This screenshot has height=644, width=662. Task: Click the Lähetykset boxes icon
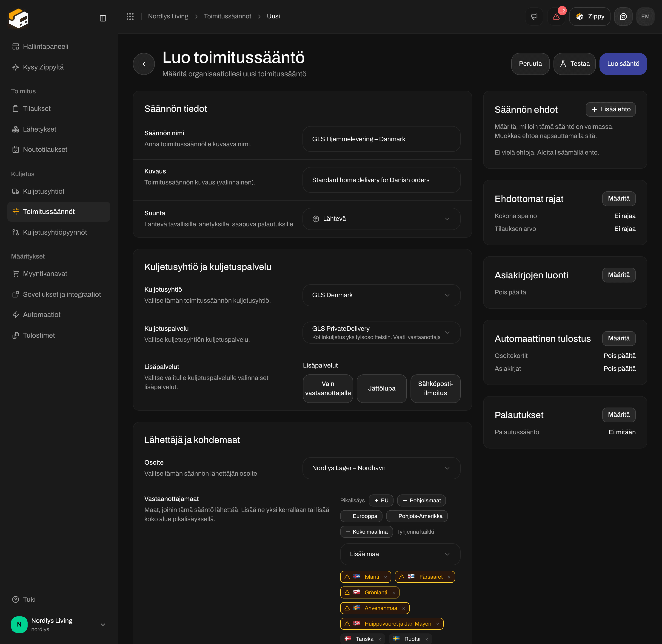point(16,129)
